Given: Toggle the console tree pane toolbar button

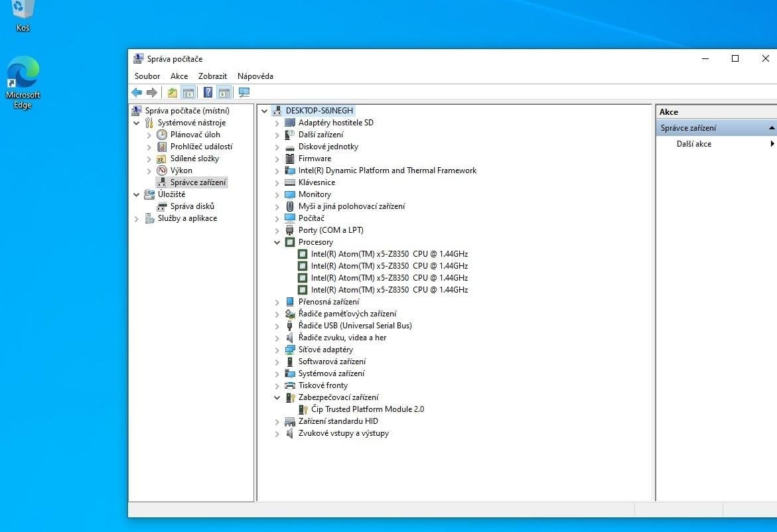Looking at the screenshot, I should coord(188,93).
